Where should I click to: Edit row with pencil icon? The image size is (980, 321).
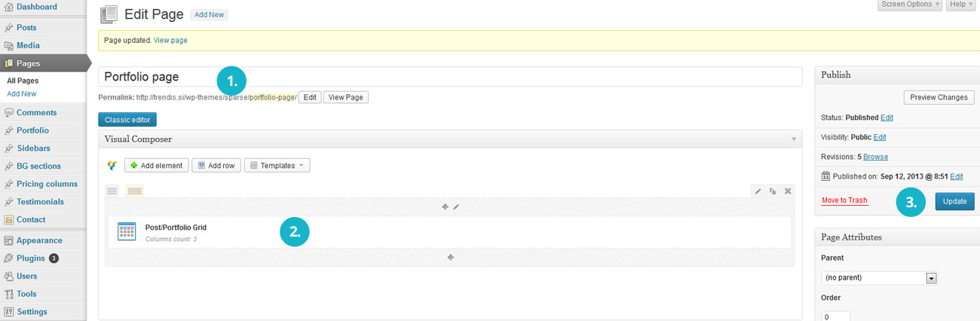(x=758, y=191)
